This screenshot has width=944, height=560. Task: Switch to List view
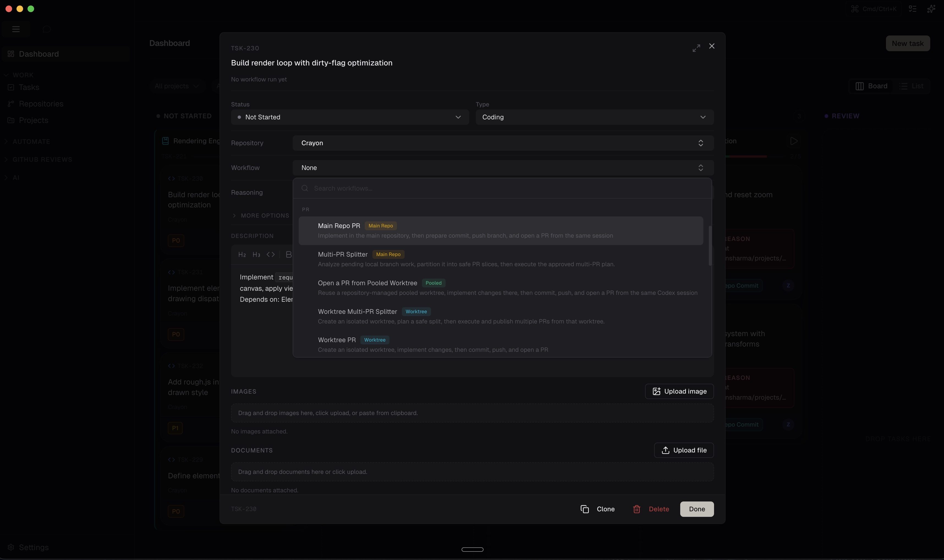click(x=911, y=86)
